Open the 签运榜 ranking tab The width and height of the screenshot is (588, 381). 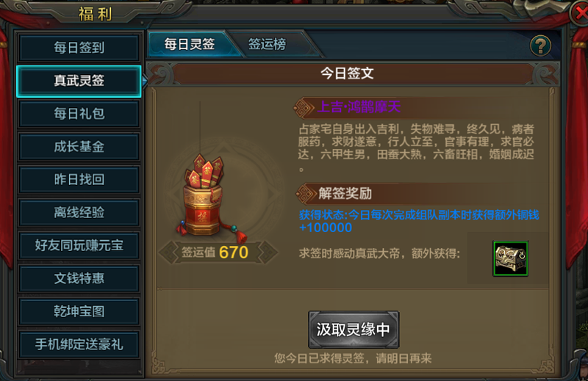tap(267, 44)
